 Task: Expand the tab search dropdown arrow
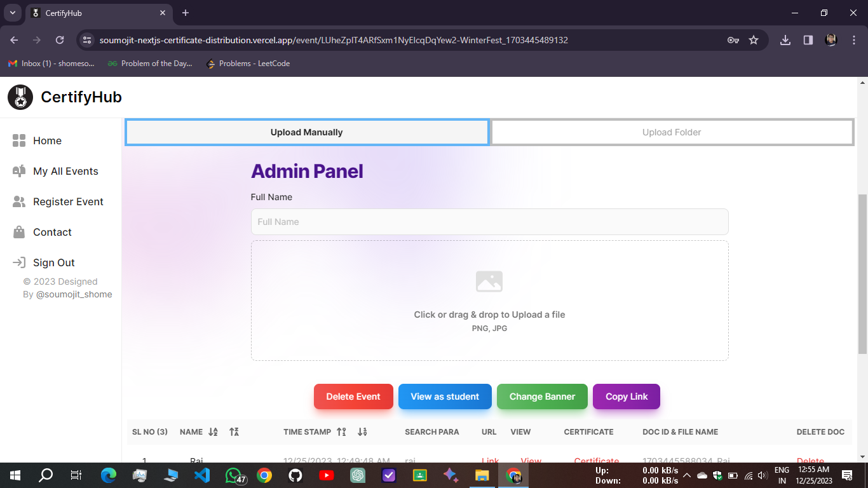point(12,13)
